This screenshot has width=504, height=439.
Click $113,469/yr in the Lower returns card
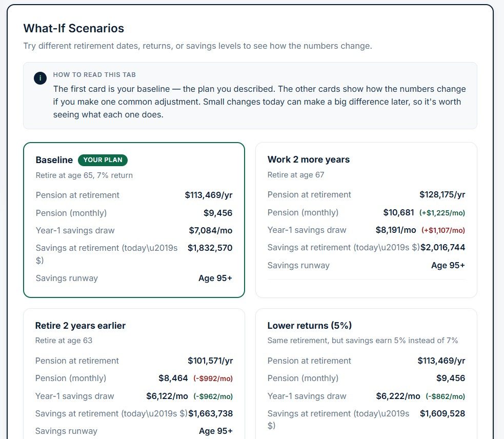point(441,361)
